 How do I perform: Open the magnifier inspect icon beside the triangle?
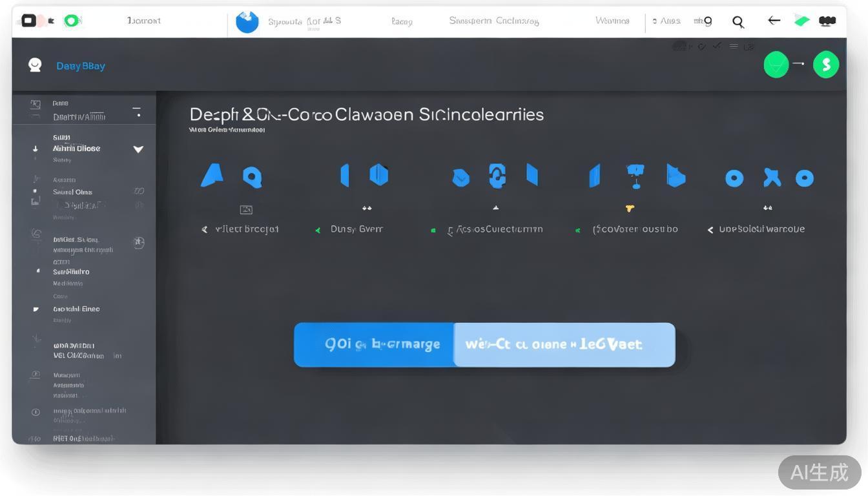click(253, 176)
